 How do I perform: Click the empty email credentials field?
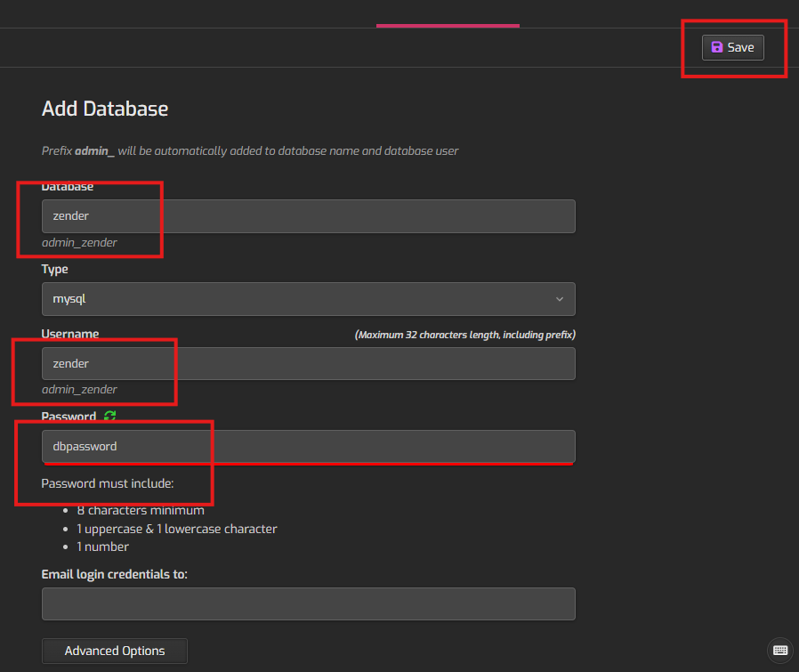click(308, 603)
